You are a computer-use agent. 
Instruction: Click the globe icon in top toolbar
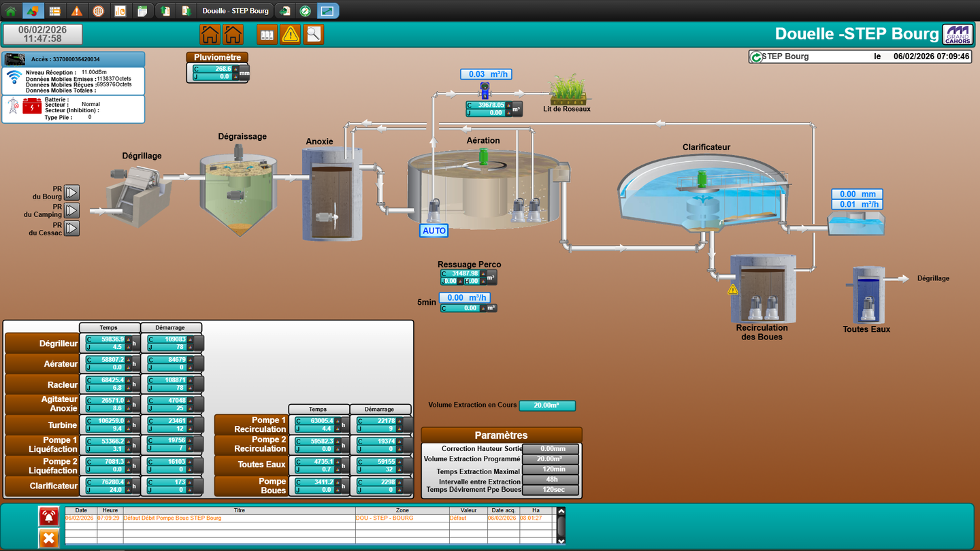click(99, 11)
